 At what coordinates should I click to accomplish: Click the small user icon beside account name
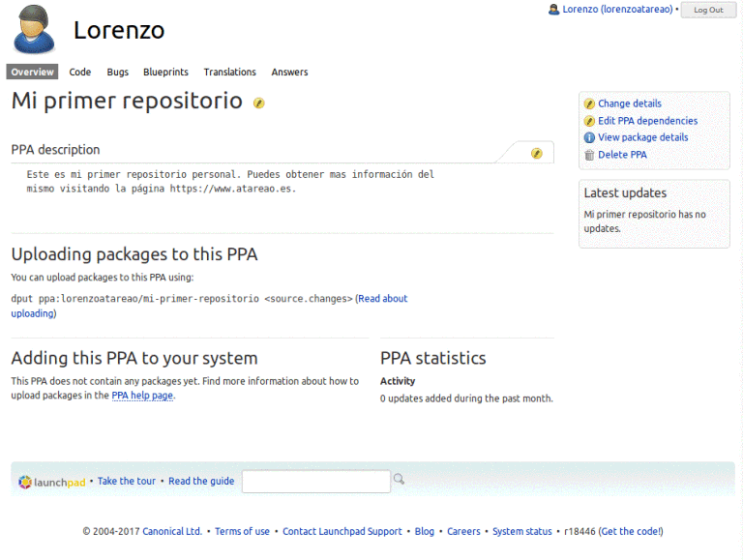553,10
